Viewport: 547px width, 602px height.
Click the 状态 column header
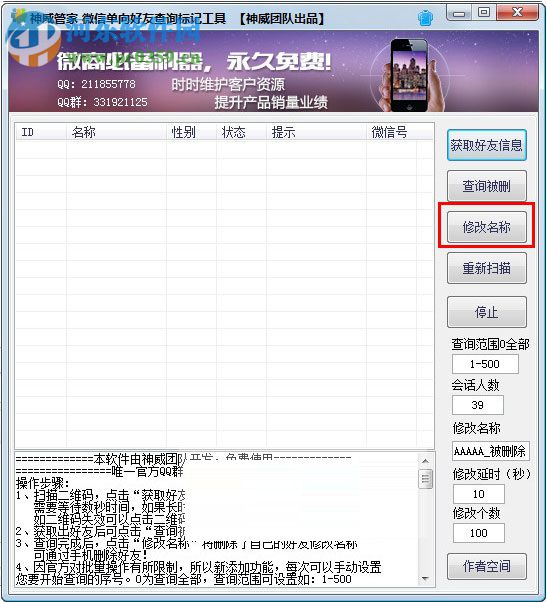(x=241, y=132)
